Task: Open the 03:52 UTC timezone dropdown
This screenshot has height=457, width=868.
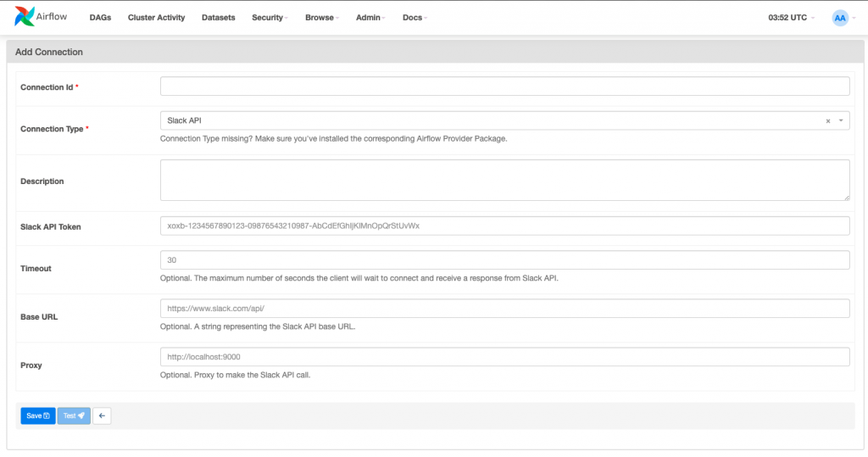Action: [x=791, y=18]
